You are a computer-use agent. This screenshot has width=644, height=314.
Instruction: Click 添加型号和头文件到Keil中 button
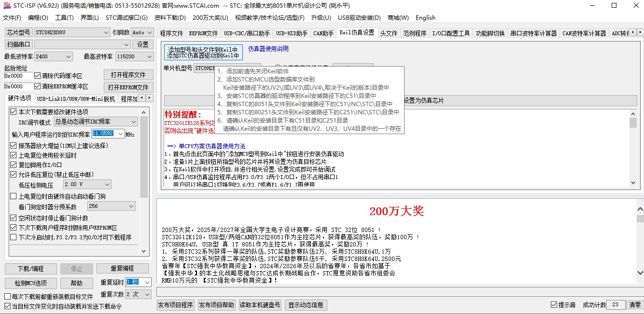click(x=203, y=52)
